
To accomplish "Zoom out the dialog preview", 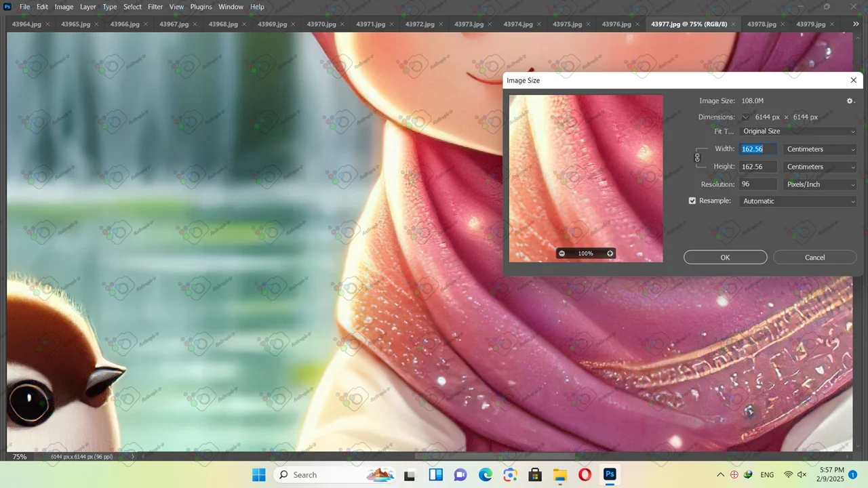I will [561, 253].
